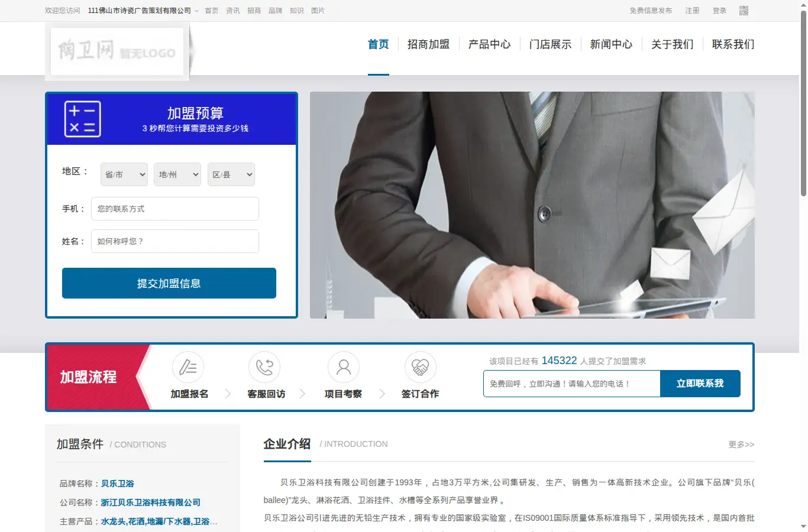Open 门店展示 navigation tab
The width and height of the screenshot is (808, 532).
click(x=550, y=44)
